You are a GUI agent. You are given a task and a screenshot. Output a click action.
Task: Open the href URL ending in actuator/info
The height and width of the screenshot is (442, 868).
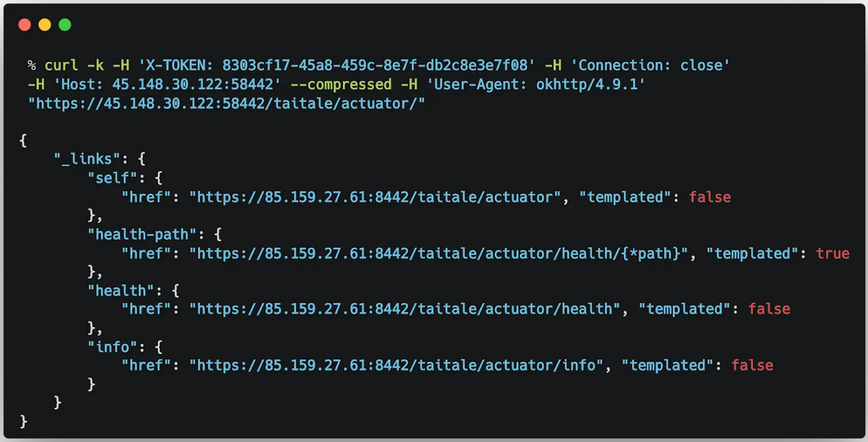(396, 365)
